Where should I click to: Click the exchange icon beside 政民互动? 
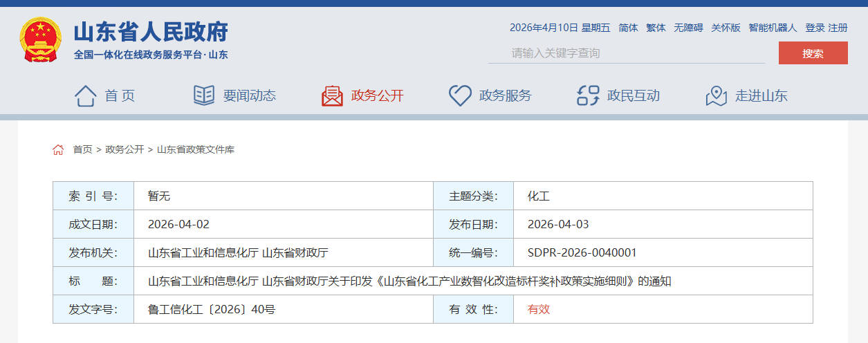[x=588, y=95]
